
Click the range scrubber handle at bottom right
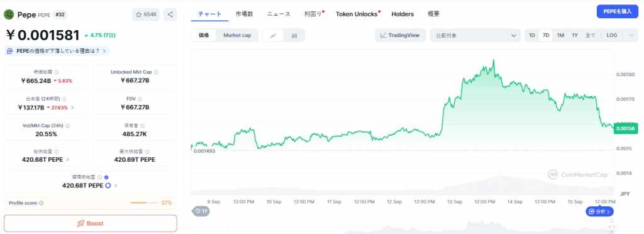tap(611, 226)
